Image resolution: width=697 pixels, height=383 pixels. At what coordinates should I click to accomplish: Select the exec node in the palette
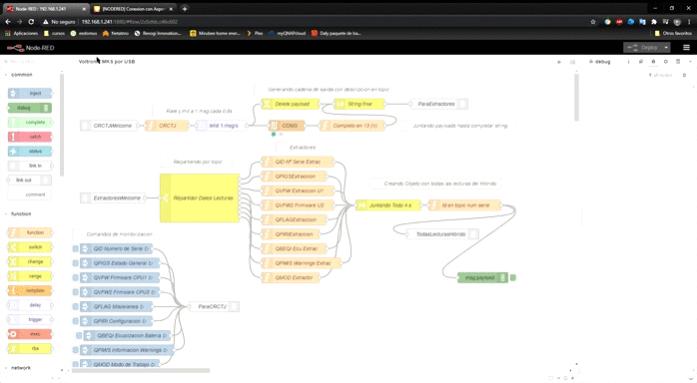[30, 334]
